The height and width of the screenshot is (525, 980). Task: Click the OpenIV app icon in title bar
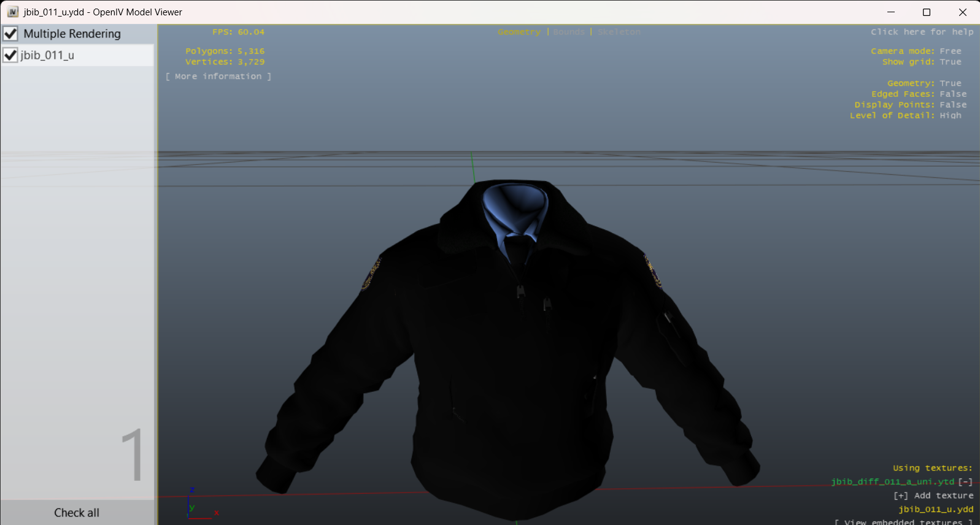12,12
